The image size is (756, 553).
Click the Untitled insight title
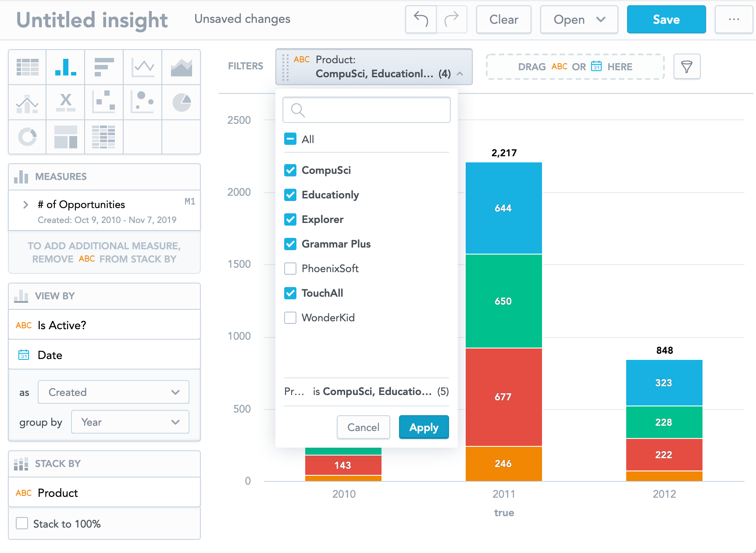point(92,20)
